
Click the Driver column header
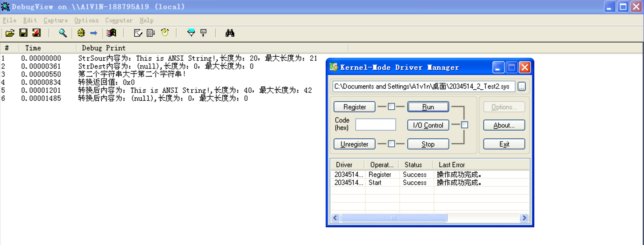[x=348, y=165]
